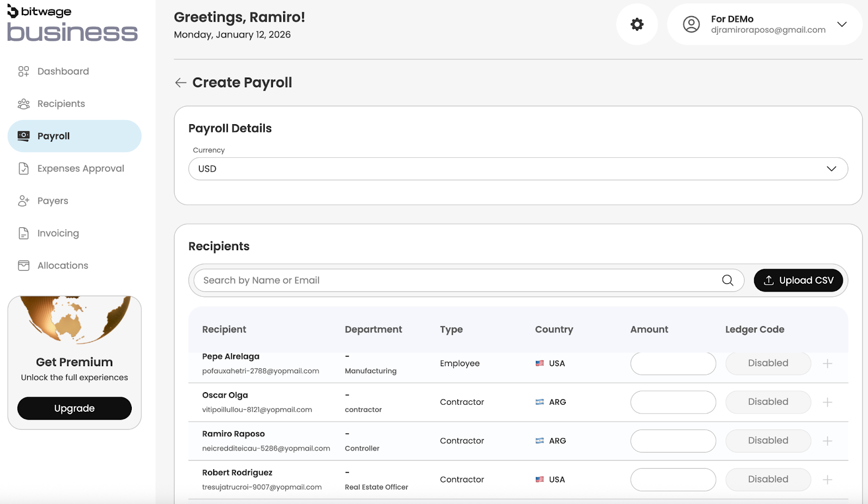Screen dimensions: 868x504
Task: Click the plus icon in Pepe Alrelaga row
Action: (827, 363)
